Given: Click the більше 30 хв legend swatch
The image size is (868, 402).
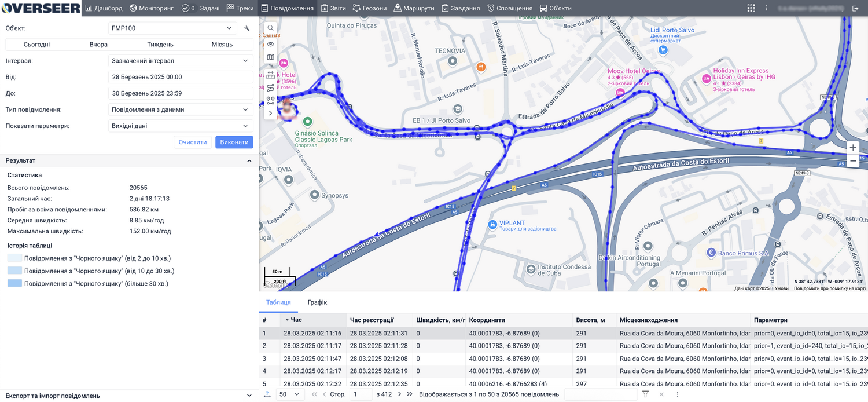Looking at the screenshot, I should click(14, 283).
